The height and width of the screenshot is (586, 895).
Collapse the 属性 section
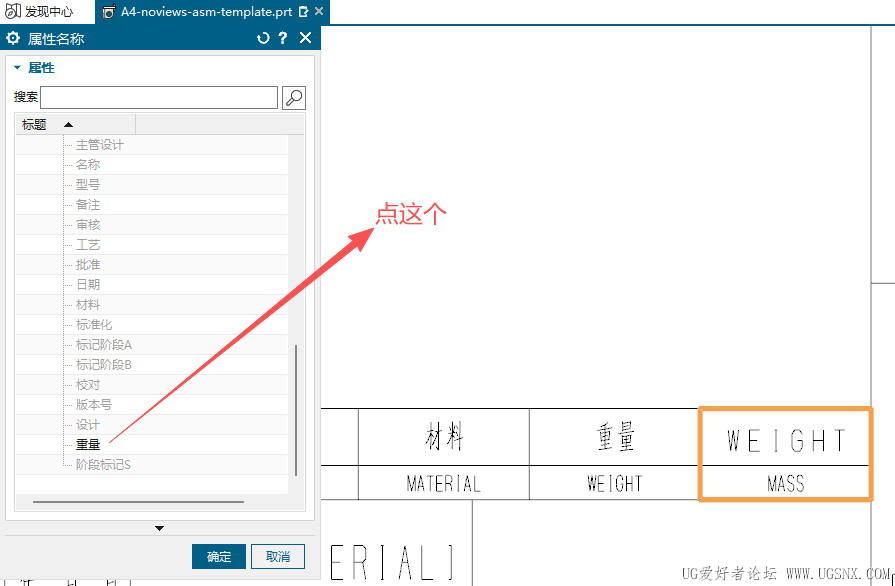click(x=17, y=67)
